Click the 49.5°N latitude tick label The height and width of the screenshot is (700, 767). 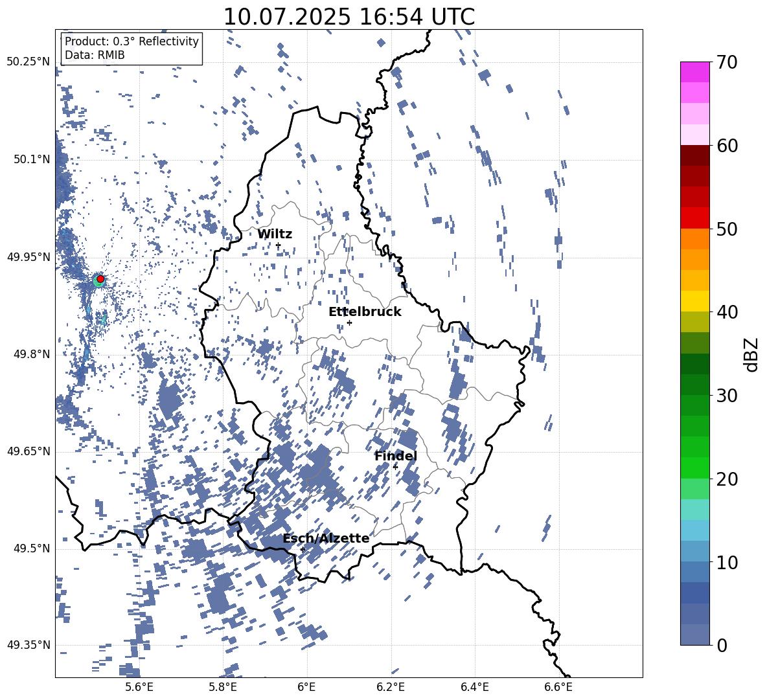pos(32,548)
